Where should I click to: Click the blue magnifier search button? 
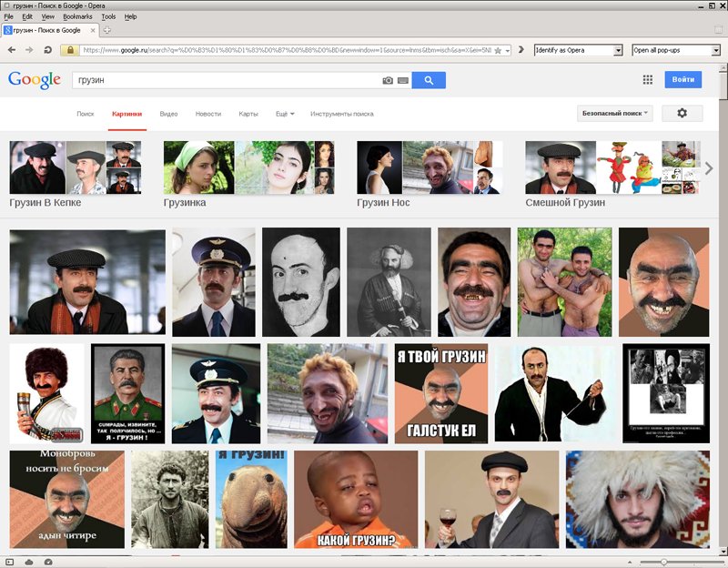[429, 80]
